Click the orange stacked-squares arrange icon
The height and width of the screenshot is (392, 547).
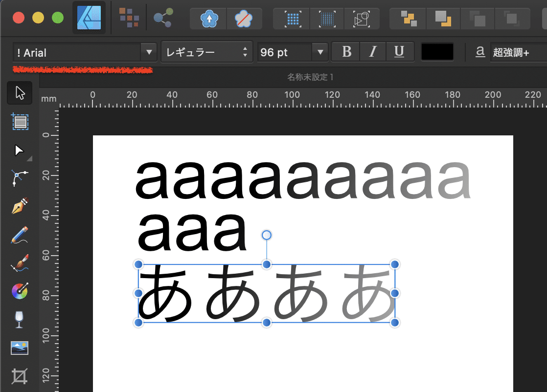(409, 19)
